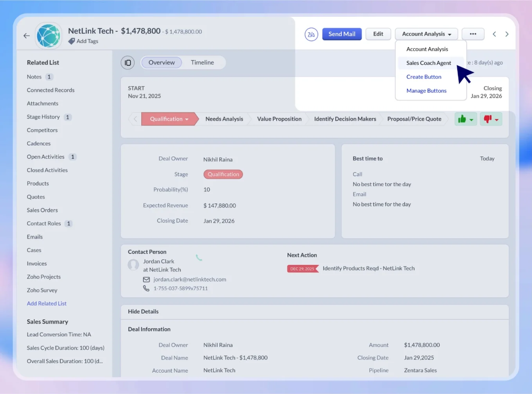This screenshot has width=532, height=394.
Task: Open Emails related list
Action: (34, 237)
